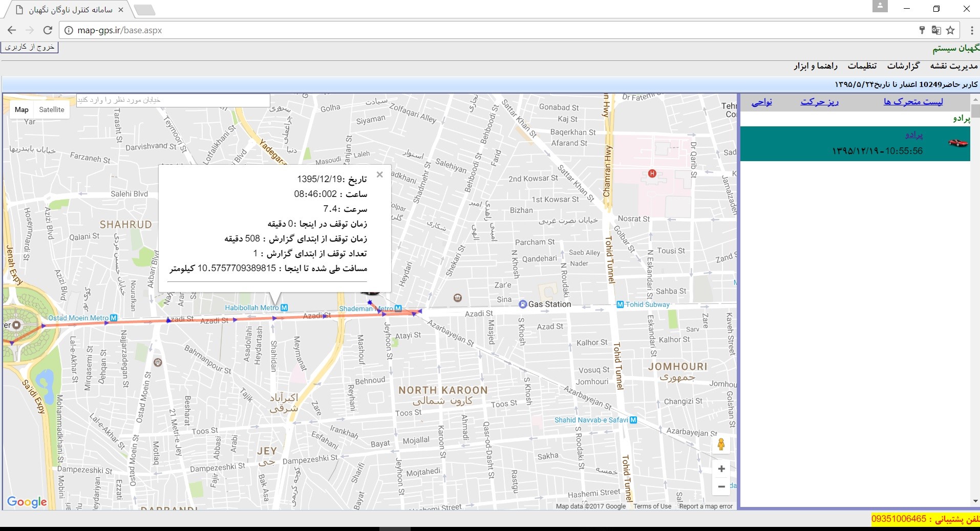Image resolution: width=980 pixels, height=531 pixels.
Task: Open the Chrome three-dot menu
Action: coord(971,30)
